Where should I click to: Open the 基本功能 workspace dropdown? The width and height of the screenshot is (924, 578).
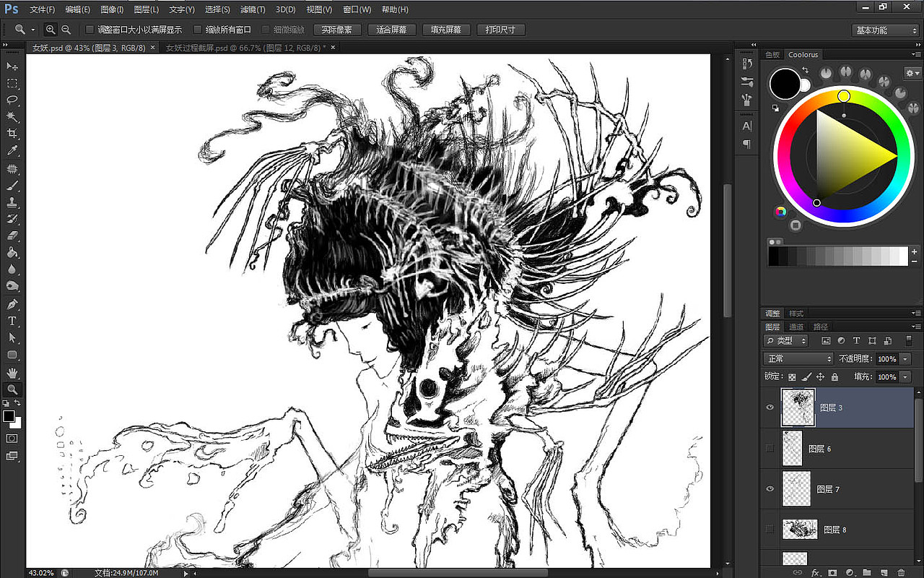885,30
